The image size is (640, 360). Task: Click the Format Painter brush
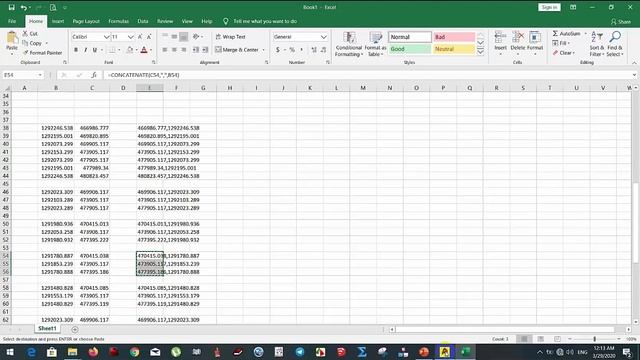(26, 53)
